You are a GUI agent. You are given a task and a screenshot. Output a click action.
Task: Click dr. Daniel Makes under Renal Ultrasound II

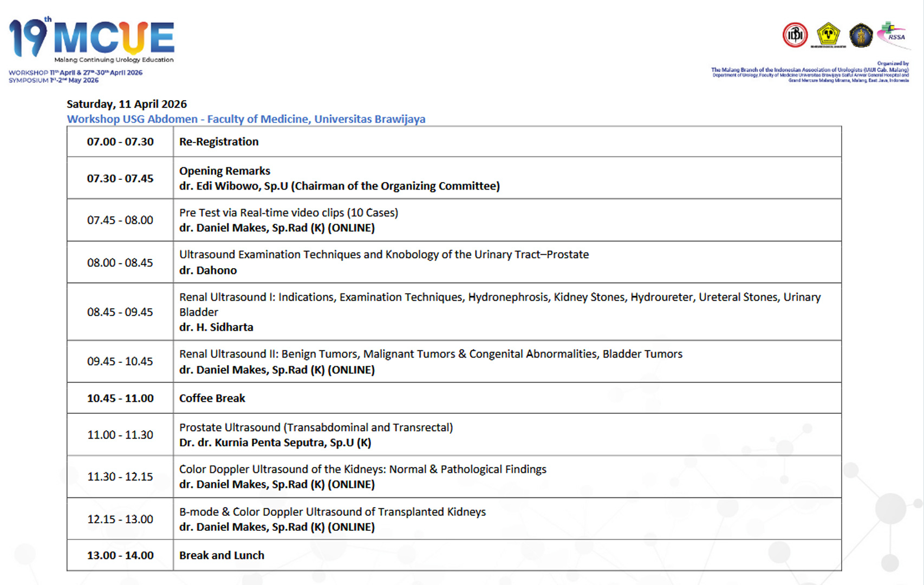coord(277,369)
